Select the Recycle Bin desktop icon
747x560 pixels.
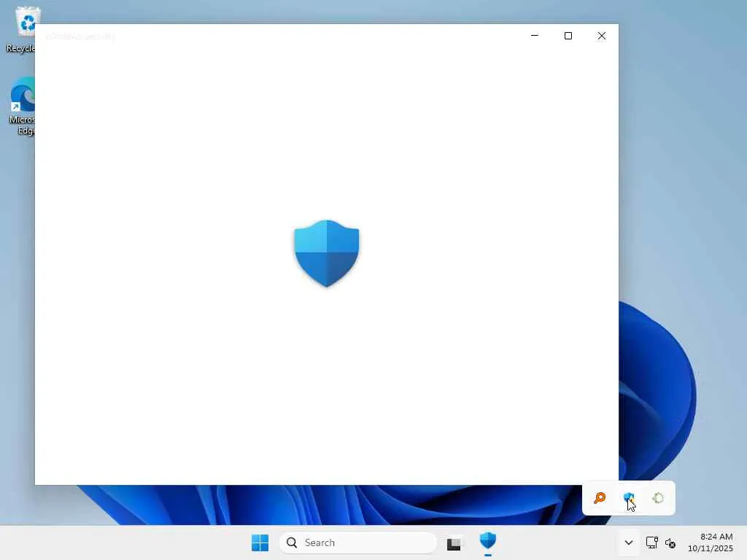(x=20, y=29)
